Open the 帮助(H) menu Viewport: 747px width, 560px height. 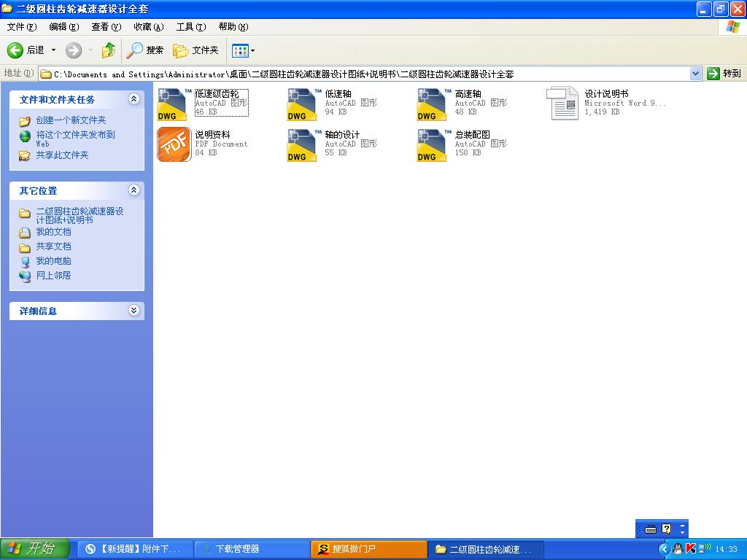tap(233, 27)
